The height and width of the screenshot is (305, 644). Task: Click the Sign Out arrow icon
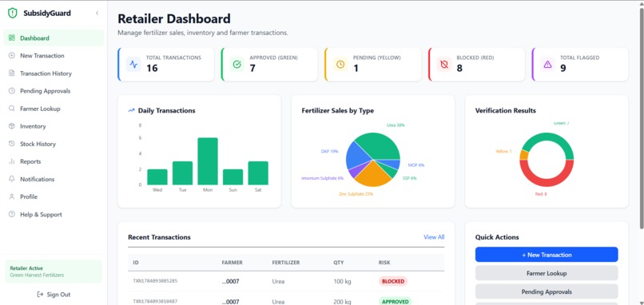coord(40,295)
